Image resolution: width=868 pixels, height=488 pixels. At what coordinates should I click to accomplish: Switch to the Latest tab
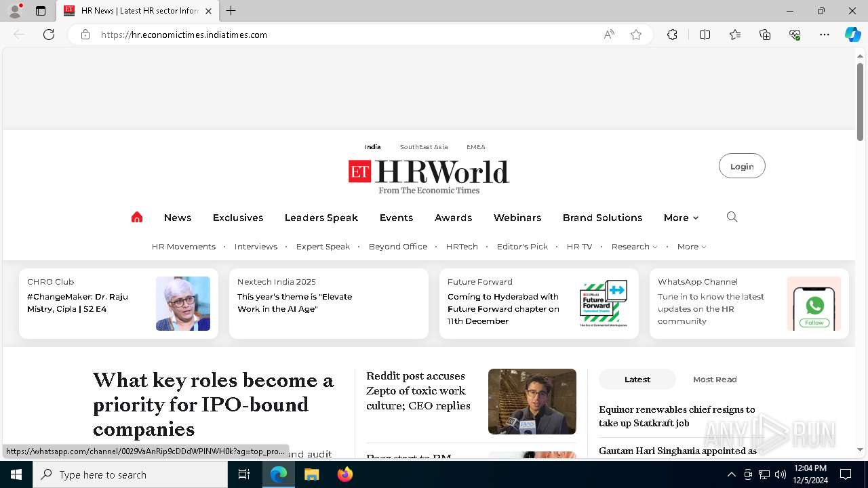(637, 380)
